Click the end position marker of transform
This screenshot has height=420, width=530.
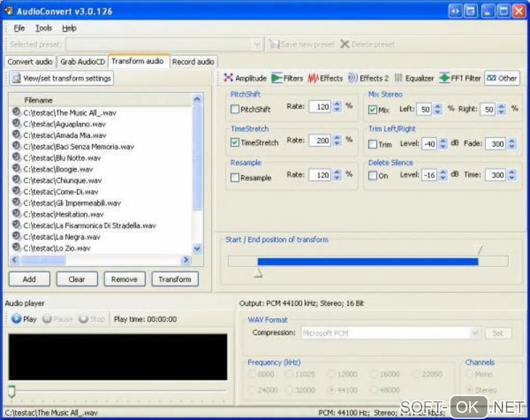click(479, 250)
